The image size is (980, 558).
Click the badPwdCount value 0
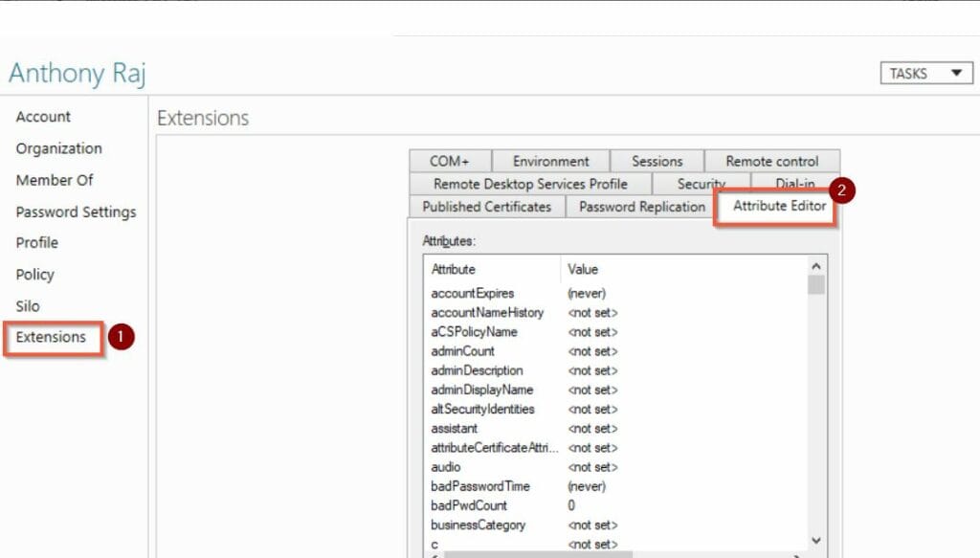(x=571, y=505)
